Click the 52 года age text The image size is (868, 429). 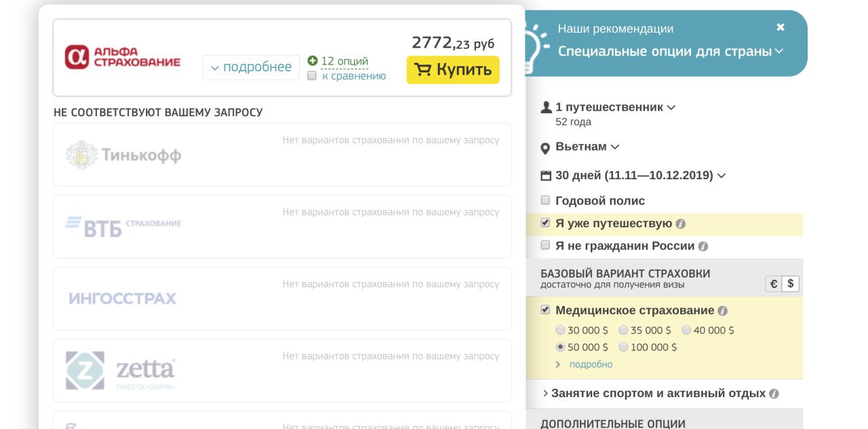[x=573, y=122]
